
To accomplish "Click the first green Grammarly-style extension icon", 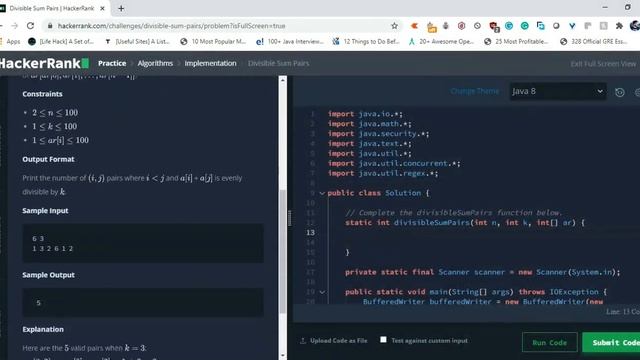I will coord(509,26).
